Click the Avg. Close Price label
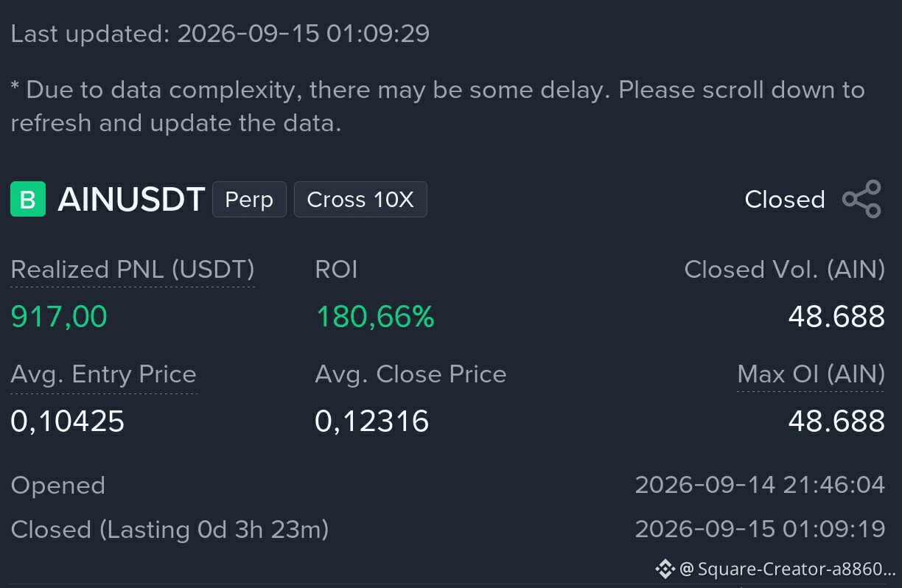The height and width of the screenshot is (588, 902). [x=410, y=374]
